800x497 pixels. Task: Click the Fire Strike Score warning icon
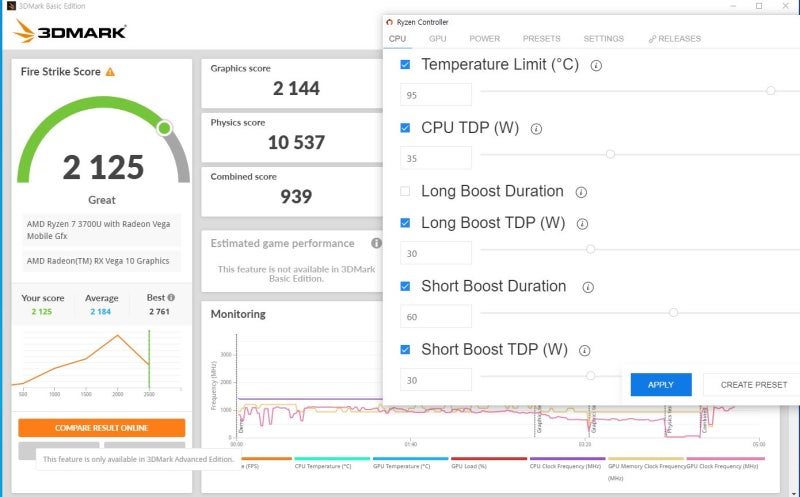(x=110, y=72)
